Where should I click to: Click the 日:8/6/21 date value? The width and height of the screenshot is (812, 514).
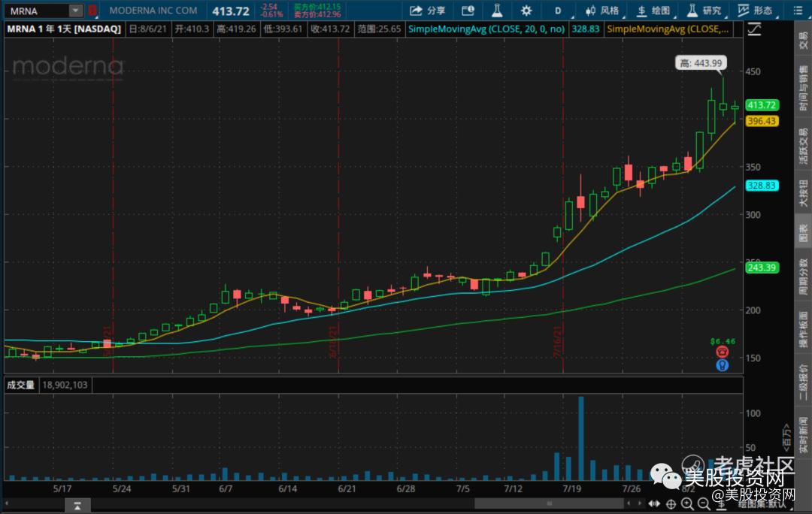point(148,29)
